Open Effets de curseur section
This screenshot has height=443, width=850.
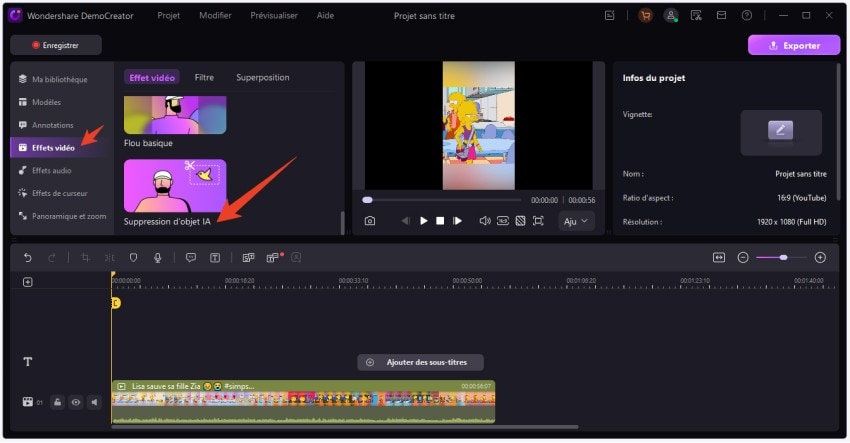[53, 193]
